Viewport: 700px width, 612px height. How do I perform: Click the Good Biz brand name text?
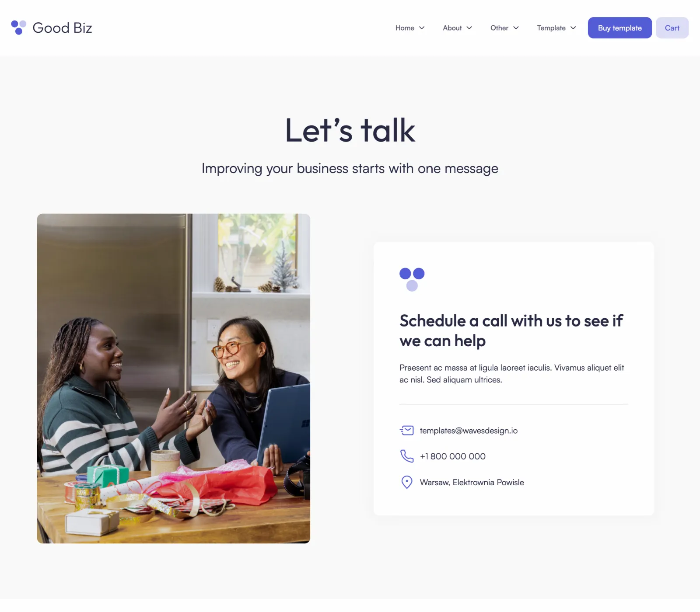click(62, 28)
